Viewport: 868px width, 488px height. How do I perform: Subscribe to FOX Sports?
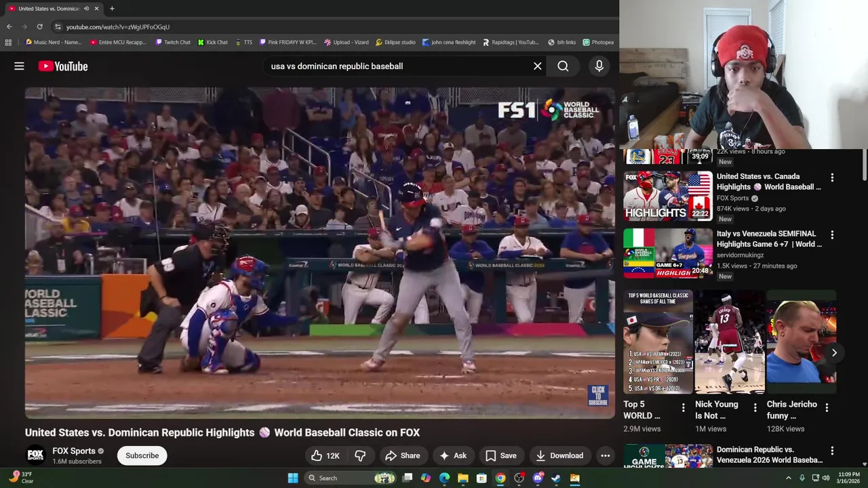point(142,455)
